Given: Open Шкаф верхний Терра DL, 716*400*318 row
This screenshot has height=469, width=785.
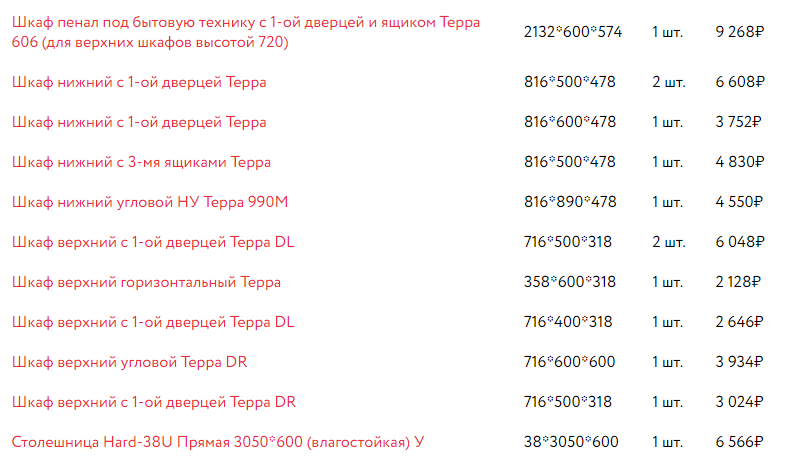Looking at the screenshot, I should (x=153, y=322).
